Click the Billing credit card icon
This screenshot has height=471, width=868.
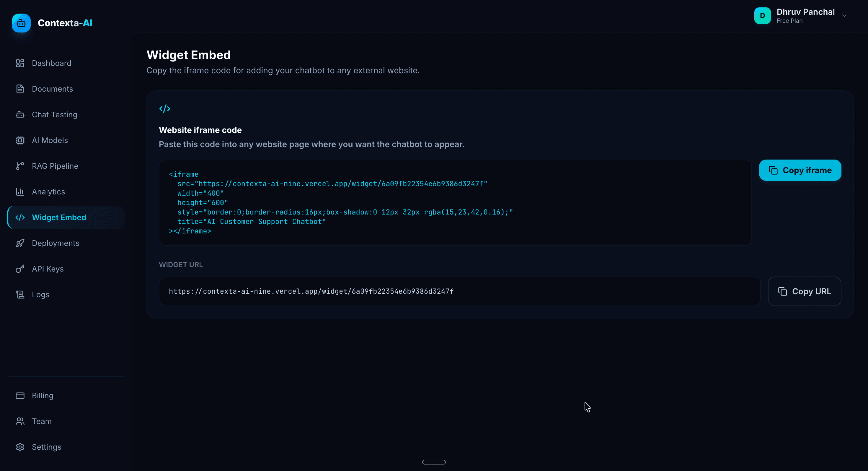pyautogui.click(x=20, y=395)
